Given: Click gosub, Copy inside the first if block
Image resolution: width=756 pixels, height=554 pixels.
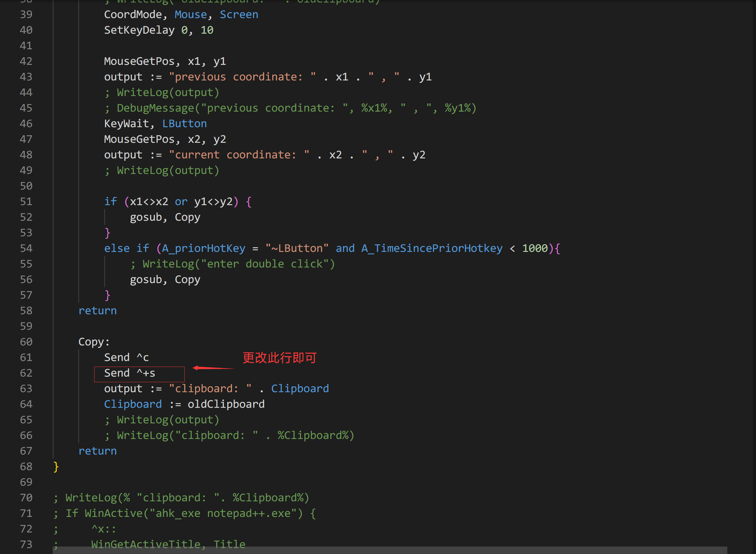Looking at the screenshot, I should pos(165,217).
